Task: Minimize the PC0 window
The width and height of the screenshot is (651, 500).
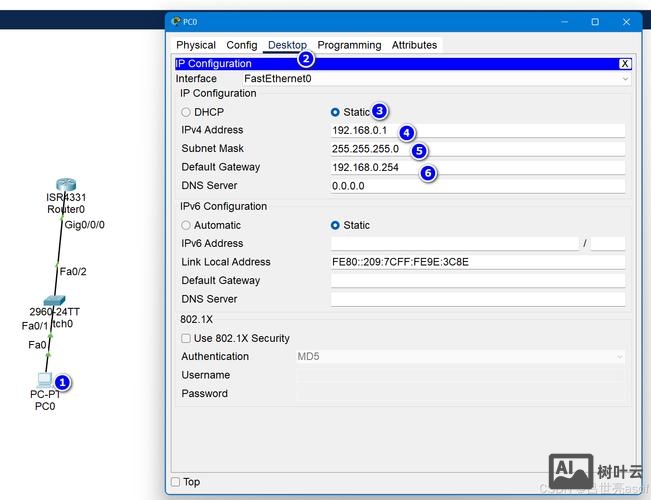Action: pyautogui.click(x=563, y=21)
